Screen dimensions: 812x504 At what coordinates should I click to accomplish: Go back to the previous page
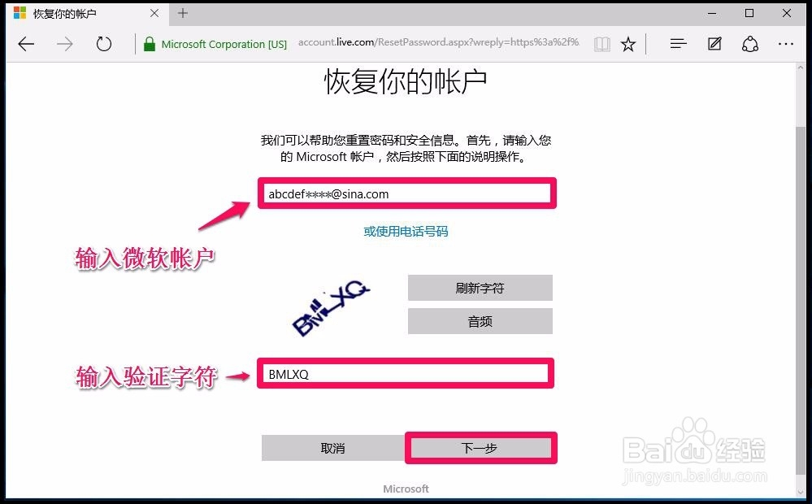click(26, 44)
